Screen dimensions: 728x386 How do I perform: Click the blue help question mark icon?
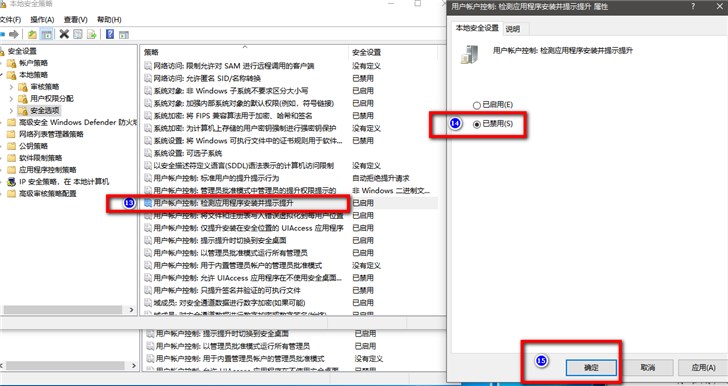(x=110, y=34)
